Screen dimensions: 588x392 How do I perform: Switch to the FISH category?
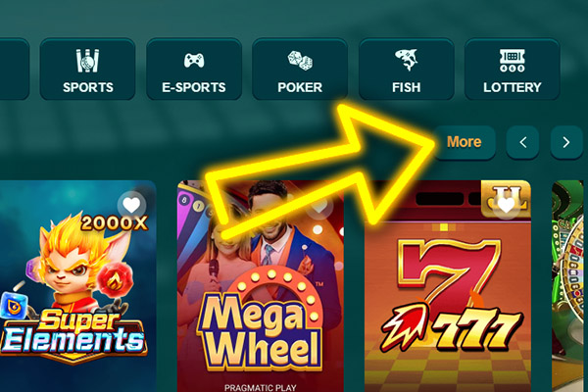coord(406,69)
